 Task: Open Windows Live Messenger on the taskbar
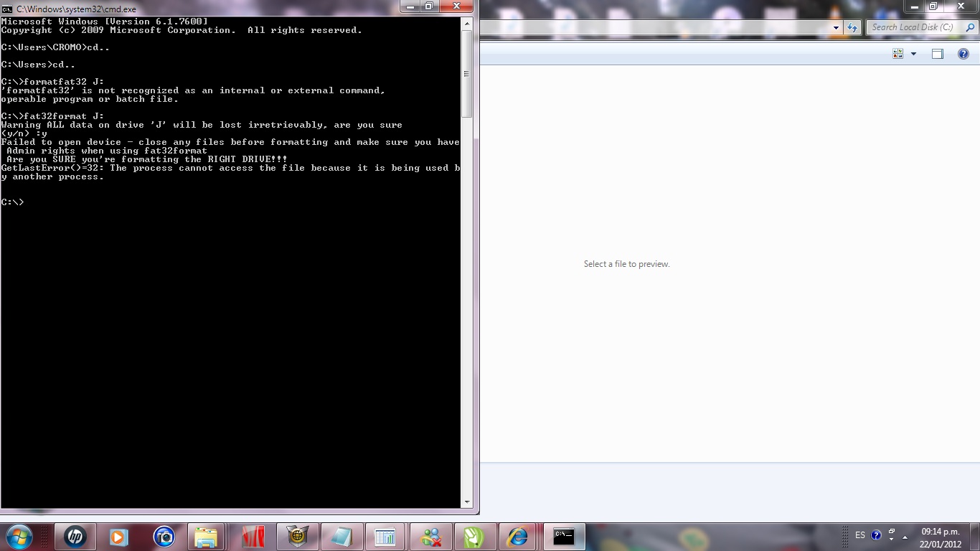430,536
